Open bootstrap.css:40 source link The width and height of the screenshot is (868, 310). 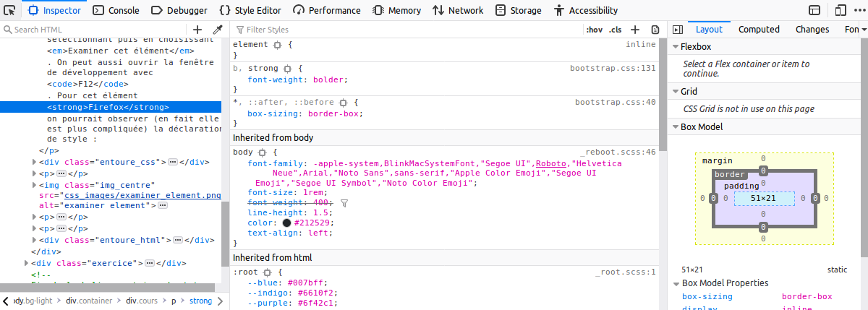pos(616,102)
